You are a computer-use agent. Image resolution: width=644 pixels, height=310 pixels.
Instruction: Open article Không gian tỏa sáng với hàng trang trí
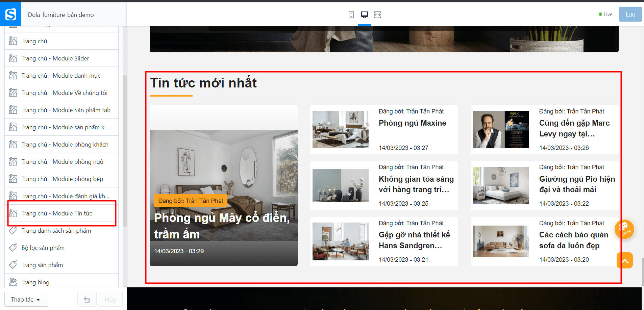coord(416,184)
